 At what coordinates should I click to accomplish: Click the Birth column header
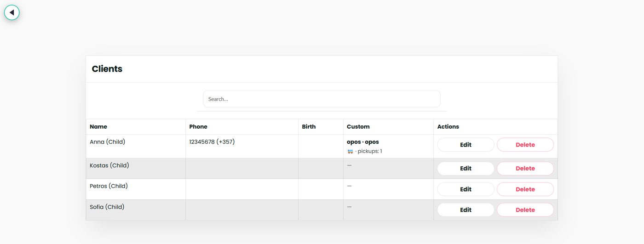click(309, 127)
